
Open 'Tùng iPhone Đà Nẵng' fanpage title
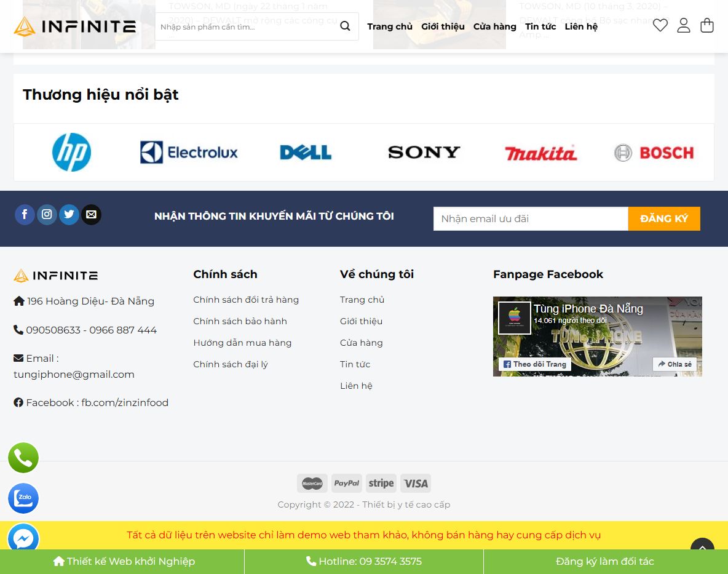588,308
